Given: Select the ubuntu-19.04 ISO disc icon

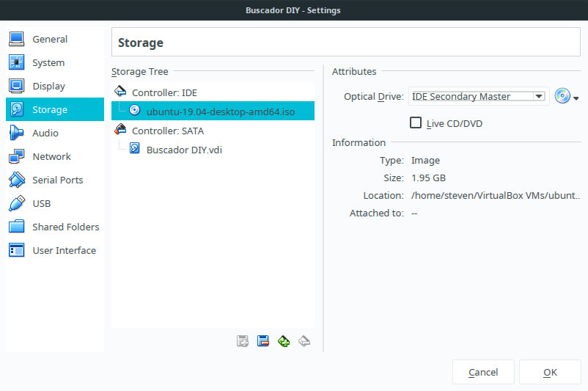Looking at the screenshot, I should [135, 110].
